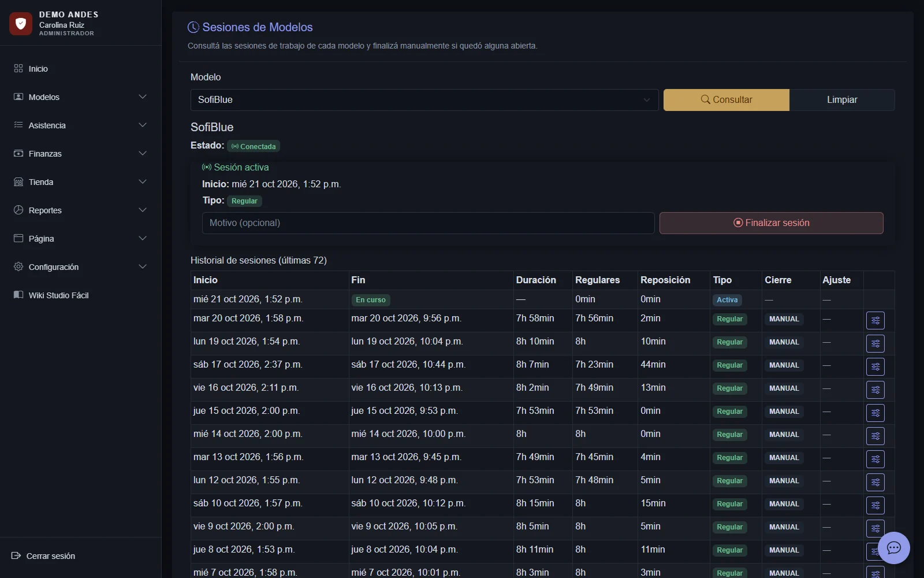This screenshot has height=578, width=924.
Task: Expand the Finanzas sidebar section
Action: pyautogui.click(x=80, y=153)
